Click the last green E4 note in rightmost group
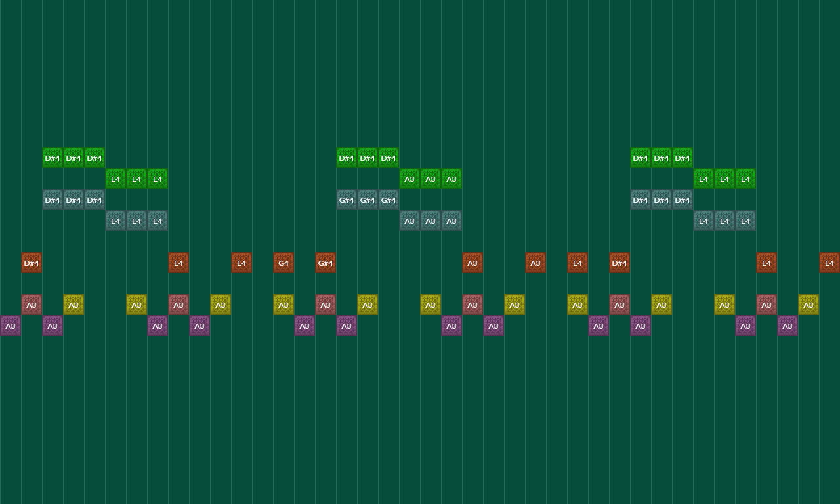Image resolution: width=840 pixels, height=504 pixels. [745, 178]
